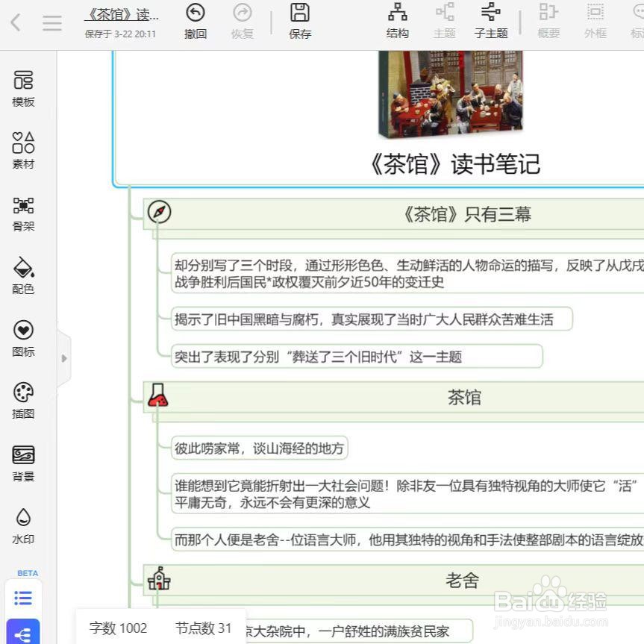Open the 结构 structure options
Viewport: 644px width, 644px height.
(x=398, y=22)
